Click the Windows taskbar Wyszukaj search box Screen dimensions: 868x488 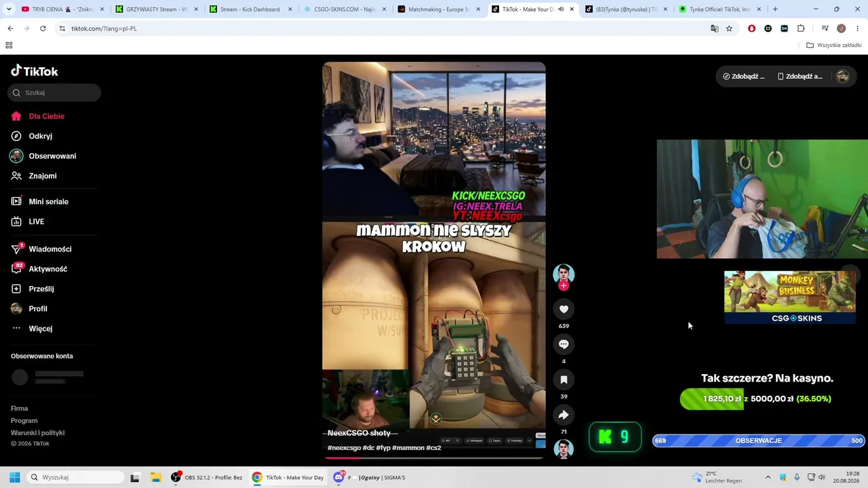[76, 477]
